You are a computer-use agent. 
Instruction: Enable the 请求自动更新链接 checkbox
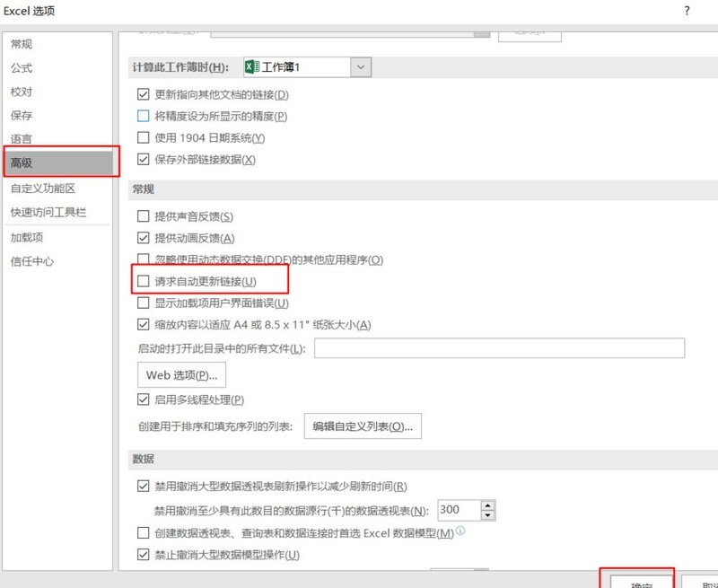(144, 280)
